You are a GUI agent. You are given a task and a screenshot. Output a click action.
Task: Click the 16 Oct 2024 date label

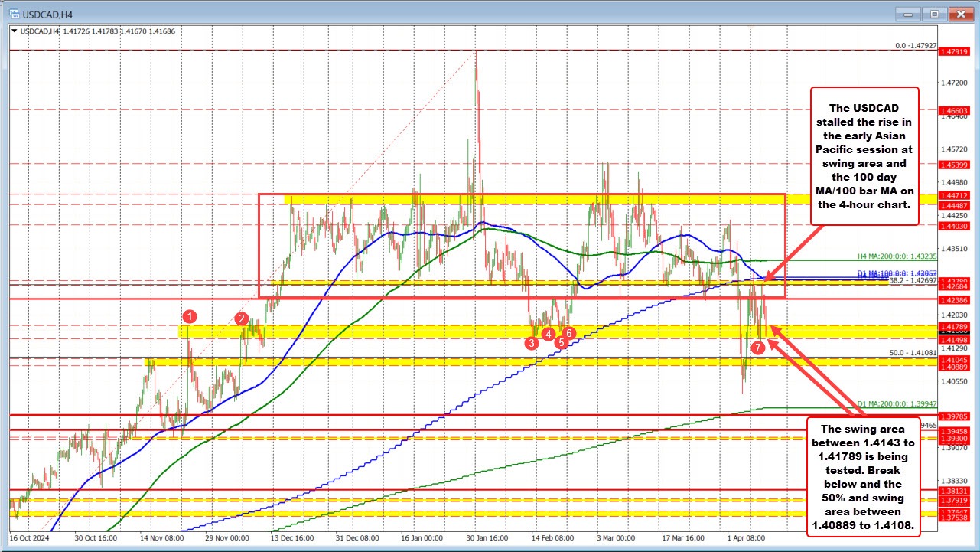point(29,537)
